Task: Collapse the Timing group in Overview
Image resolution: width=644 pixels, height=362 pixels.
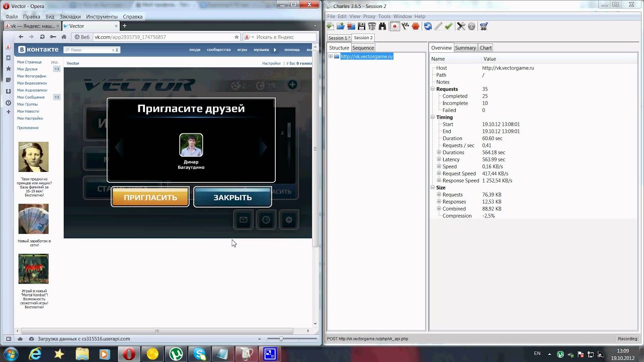Action: (x=433, y=117)
